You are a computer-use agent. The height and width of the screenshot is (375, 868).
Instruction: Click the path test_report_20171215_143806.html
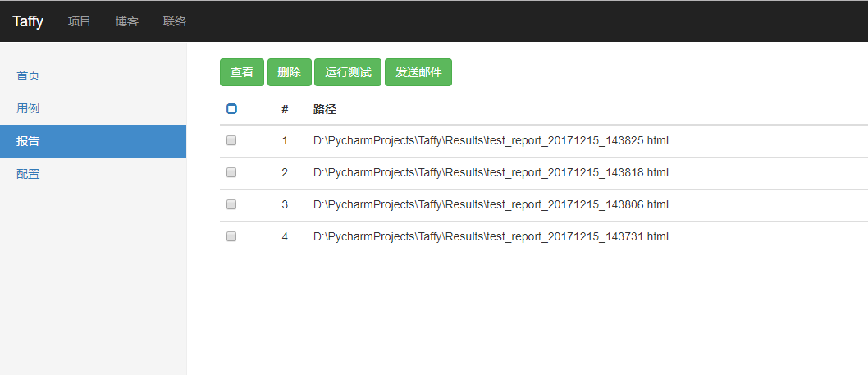point(491,204)
